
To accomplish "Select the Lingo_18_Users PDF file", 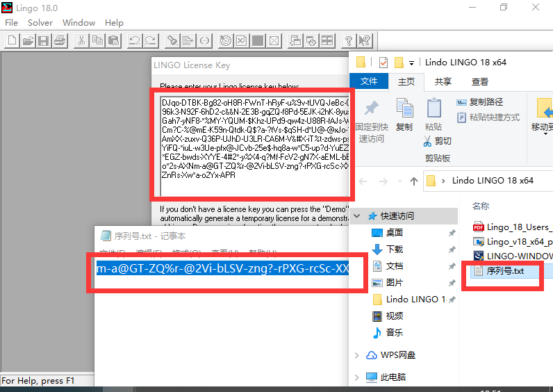I will pyautogui.click(x=513, y=227).
